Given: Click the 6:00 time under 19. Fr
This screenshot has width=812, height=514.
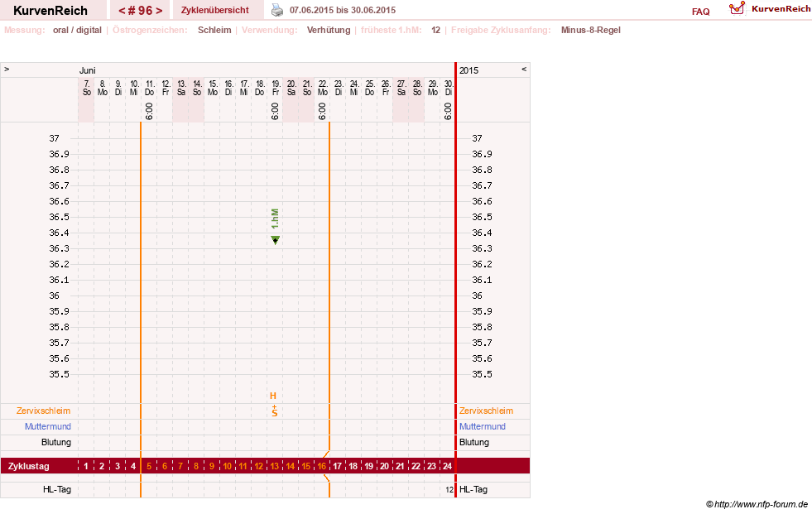Looking at the screenshot, I should [275, 111].
